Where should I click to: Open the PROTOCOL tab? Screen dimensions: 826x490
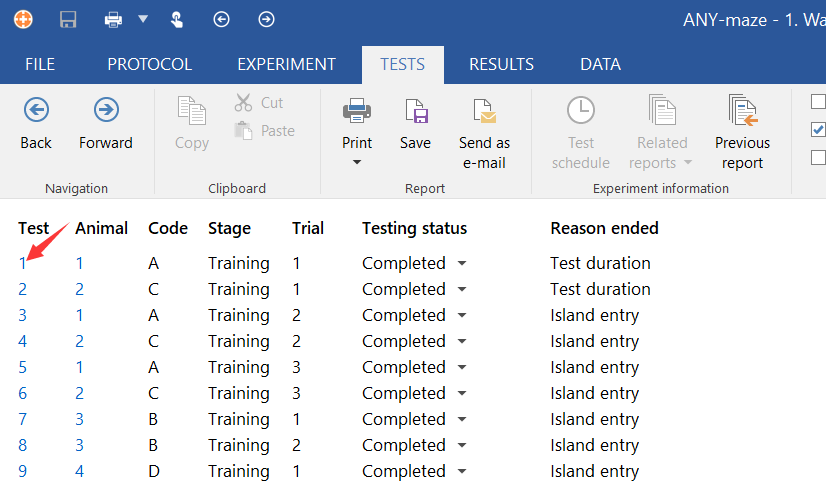click(x=149, y=64)
